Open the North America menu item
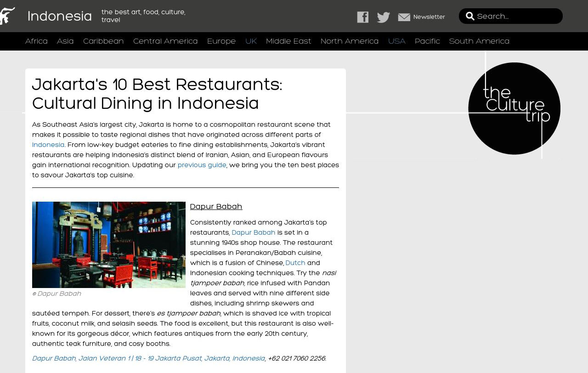588x373 pixels. click(x=350, y=41)
